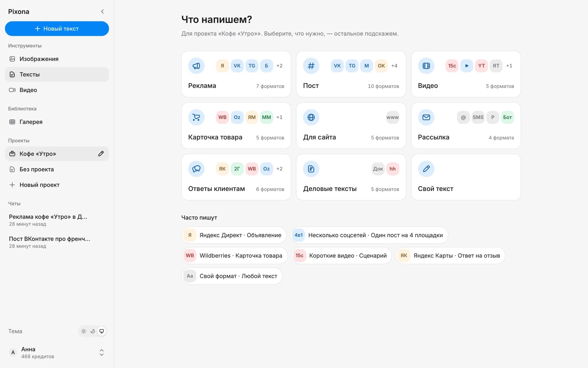Screen dimensions: 588x368
Task: Click the TG badge in Реклама card
Action: (x=252, y=66)
